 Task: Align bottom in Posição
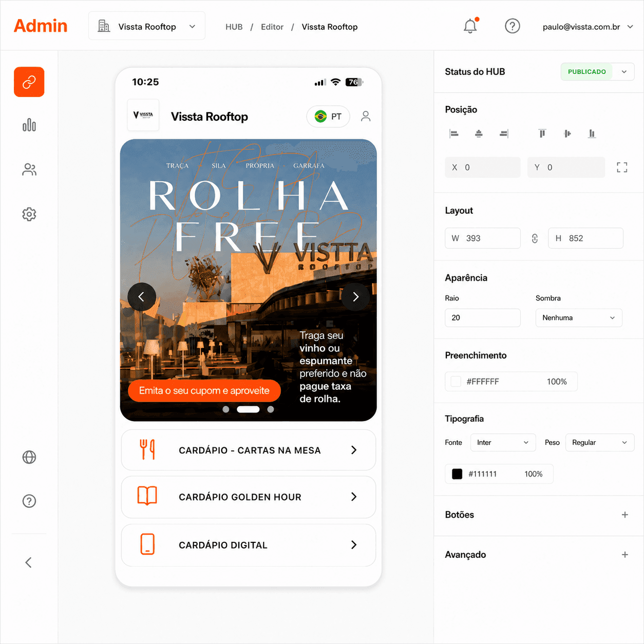tap(592, 134)
